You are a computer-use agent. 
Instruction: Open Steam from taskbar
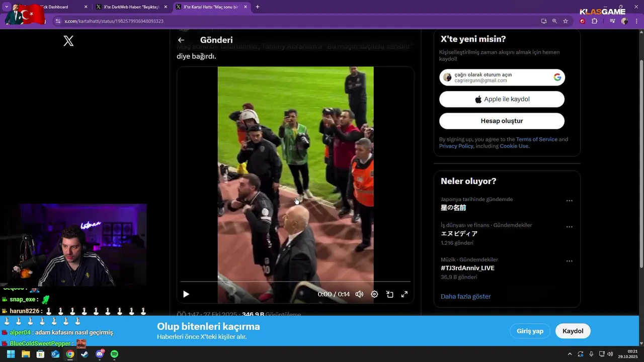click(x=85, y=354)
